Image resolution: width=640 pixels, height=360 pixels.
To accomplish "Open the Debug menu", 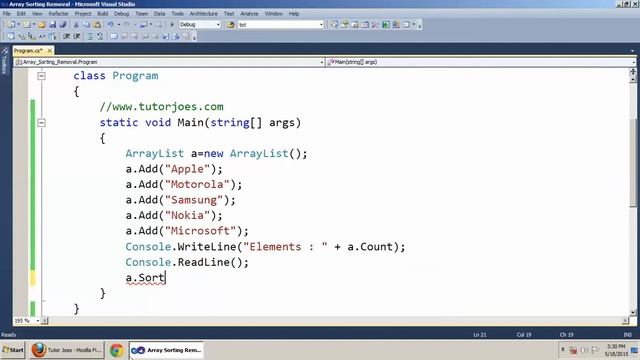I will [x=121, y=13].
